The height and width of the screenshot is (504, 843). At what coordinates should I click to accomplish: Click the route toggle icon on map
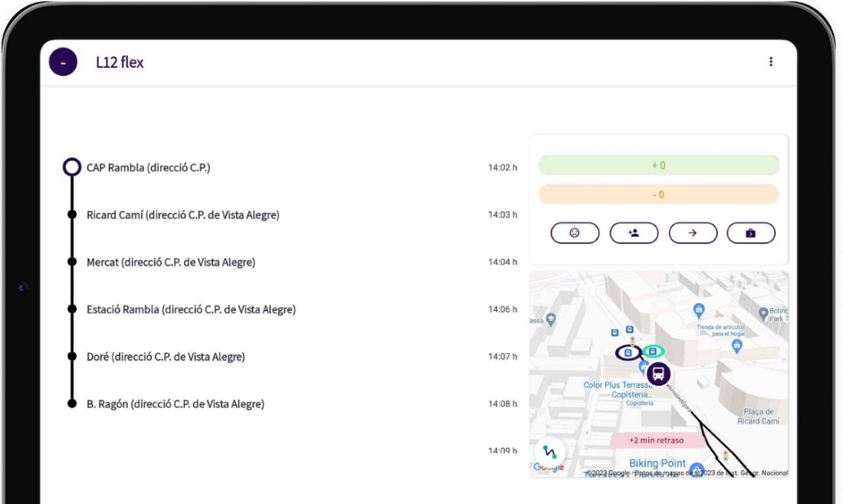click(x=549, y=452)
